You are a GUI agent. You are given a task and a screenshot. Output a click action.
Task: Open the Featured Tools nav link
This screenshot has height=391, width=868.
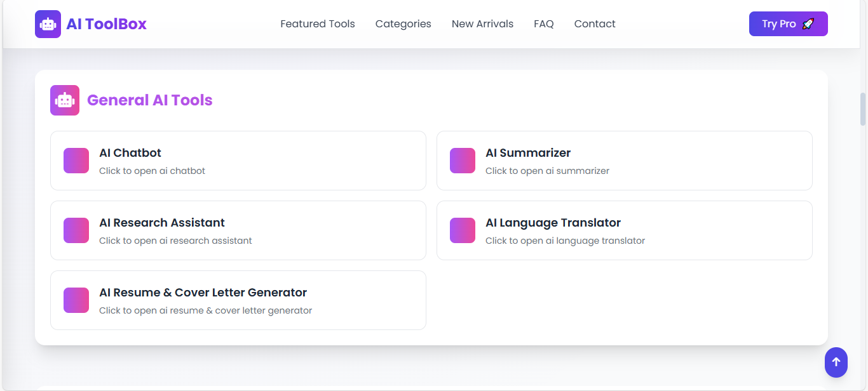(318, 24)
